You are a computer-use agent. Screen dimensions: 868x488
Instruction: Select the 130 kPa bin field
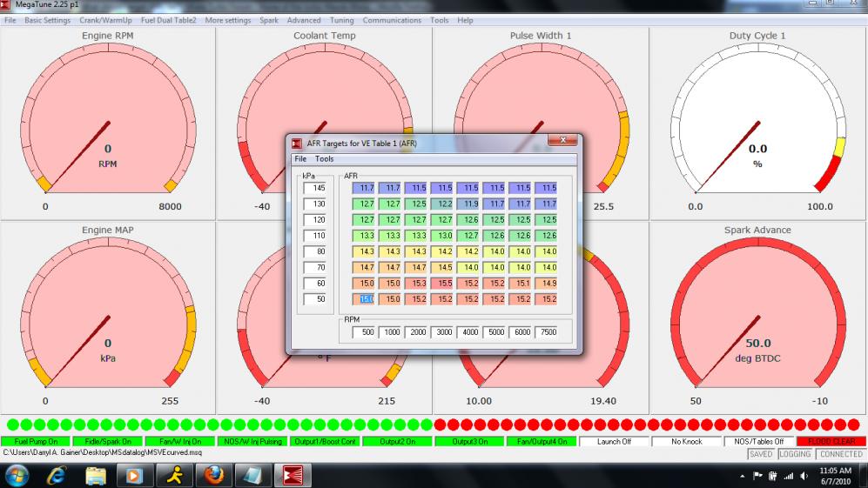point(314,204)
